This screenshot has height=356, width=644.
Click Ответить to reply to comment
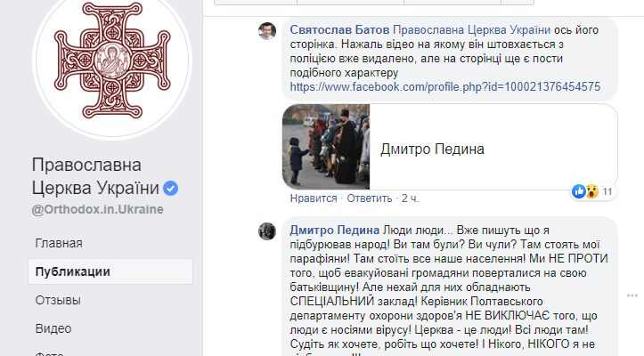[370, 198]
